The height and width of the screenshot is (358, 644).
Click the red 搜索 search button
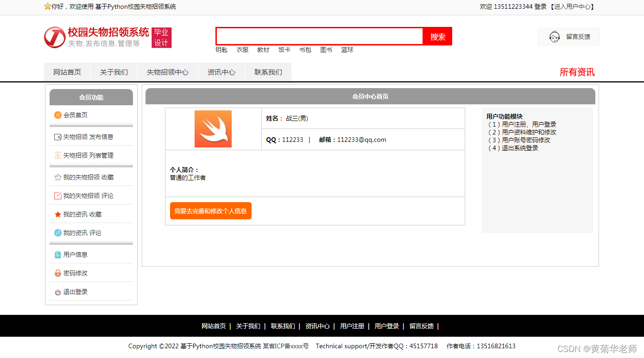(437, 36)
